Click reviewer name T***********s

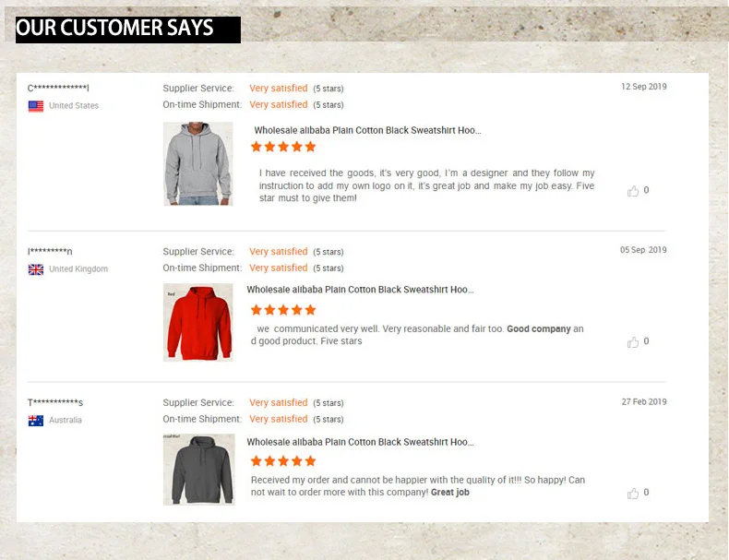(55, 403)
